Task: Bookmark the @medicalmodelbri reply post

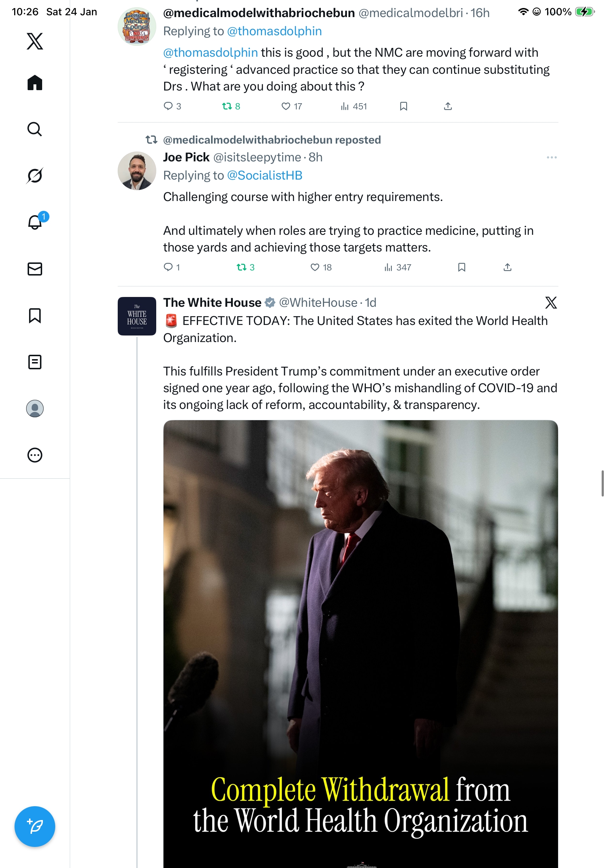Action: 403,106
